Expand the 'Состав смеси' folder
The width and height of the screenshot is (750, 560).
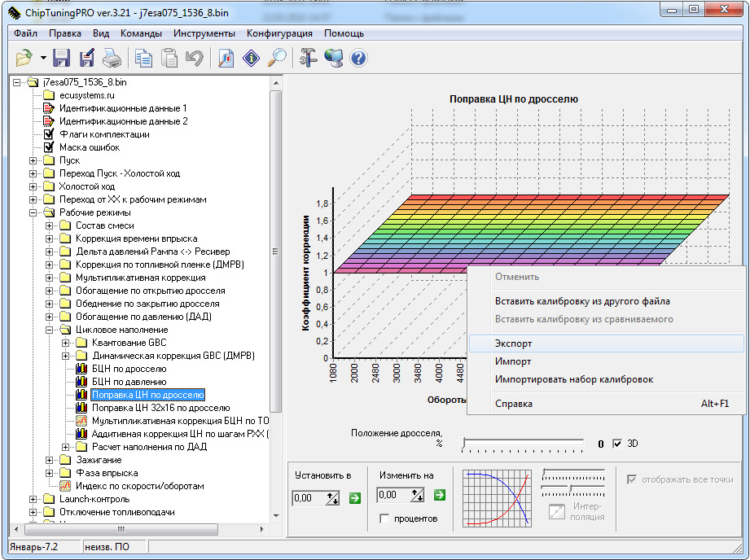pyautogui.click(x=50, y=225)
